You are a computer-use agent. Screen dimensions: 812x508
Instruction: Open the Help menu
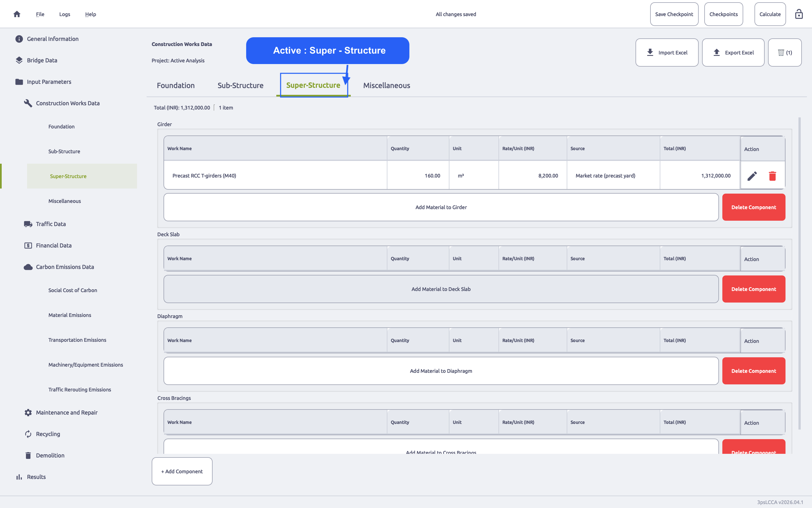click(x=91, y=14)
